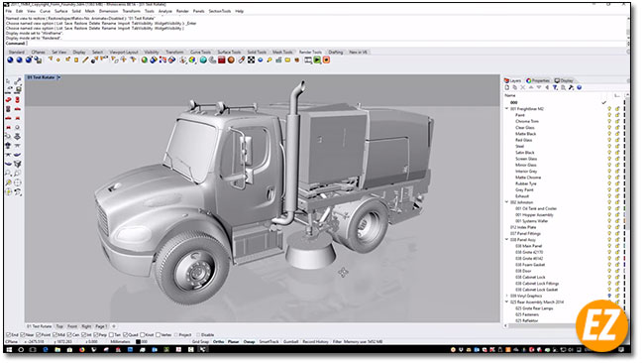
Task: Enable the Vertex osnap checkbox
Action: [159, 335]
